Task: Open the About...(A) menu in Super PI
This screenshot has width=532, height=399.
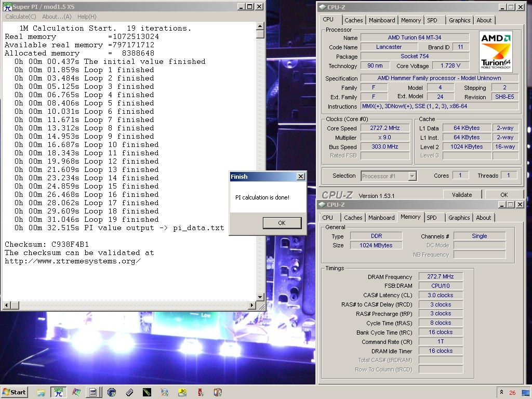Action: (x=57, y=17)
